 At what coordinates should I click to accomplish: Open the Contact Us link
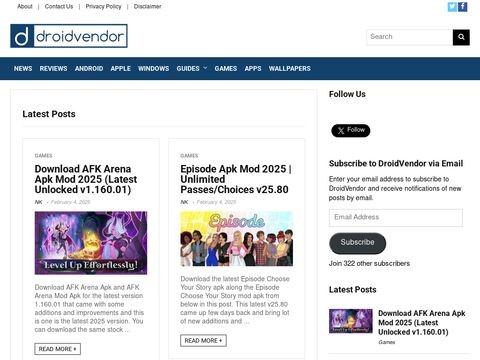click(59, 6)
